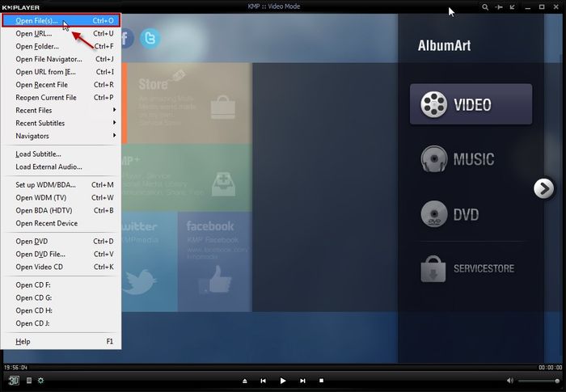The height and width of the screenshot is (392, 566).
Task: Select Open CD J: entry
Action: pyautogui.click(x=61, y=323)
